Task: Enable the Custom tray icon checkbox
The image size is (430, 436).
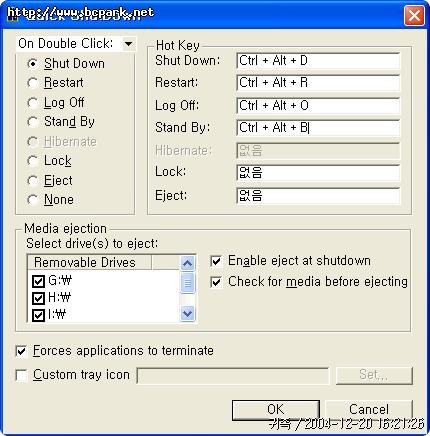Action: tap(21, 375)
